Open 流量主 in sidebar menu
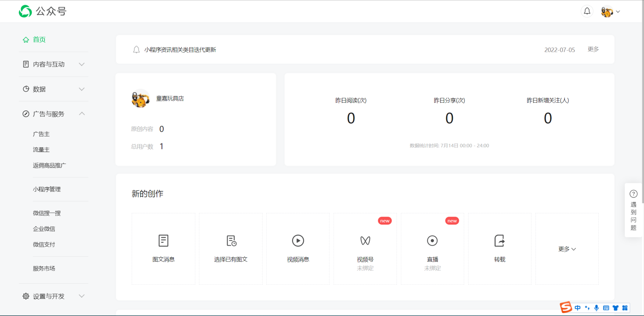The height and width of the screenshot is (316, 644). pos(41,150)
